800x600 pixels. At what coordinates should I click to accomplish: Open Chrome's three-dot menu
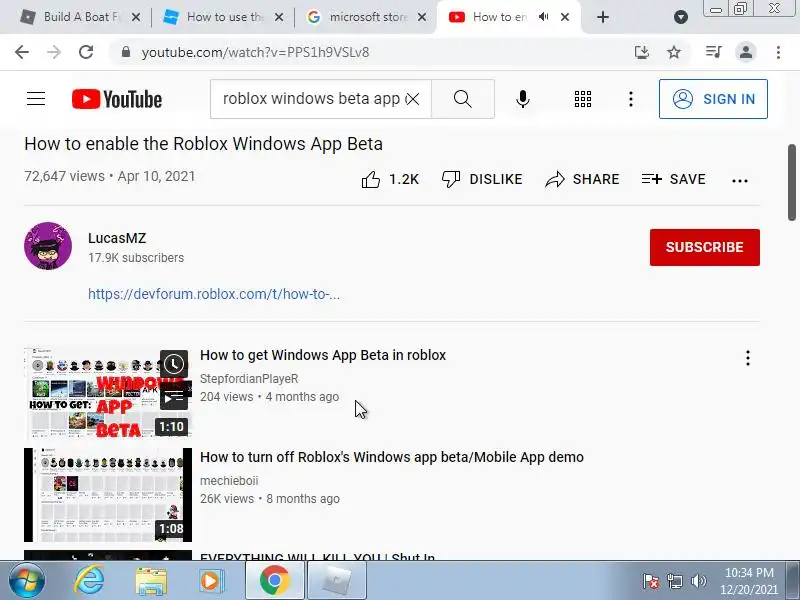(778, 52)
